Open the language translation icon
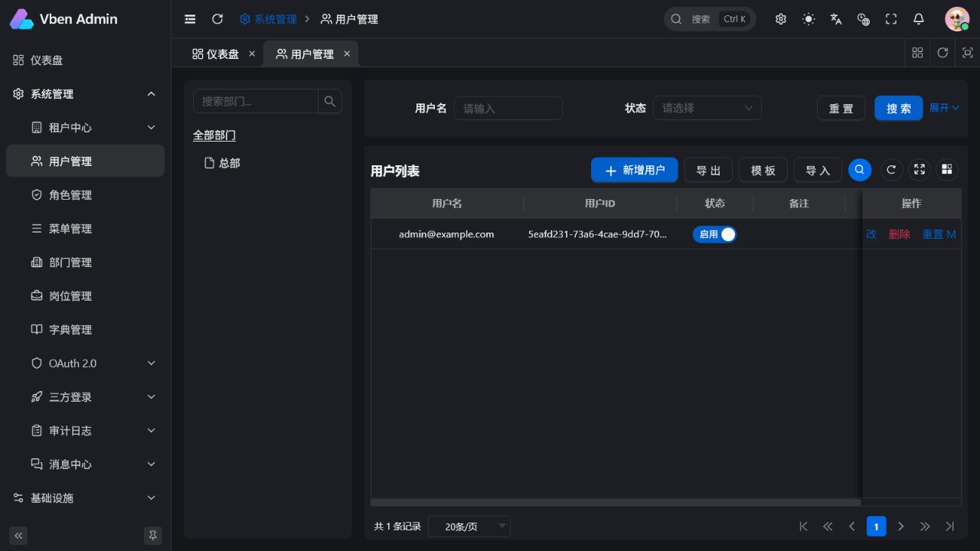 coord(836,19)
